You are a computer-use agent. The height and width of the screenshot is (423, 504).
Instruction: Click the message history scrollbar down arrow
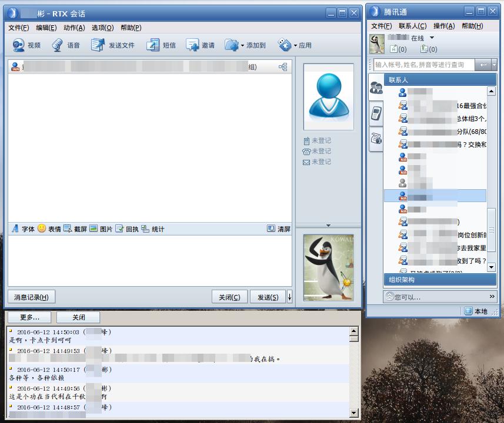(x=353, y=413)
